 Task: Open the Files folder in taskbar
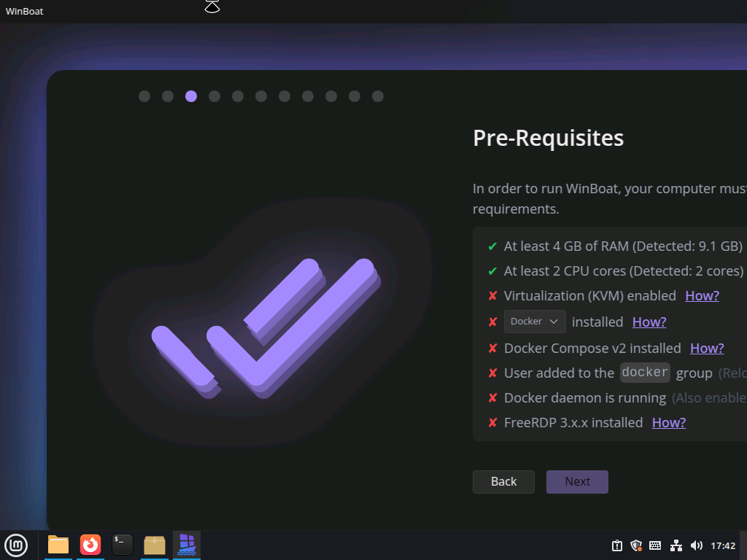click(x=58, y=545)
